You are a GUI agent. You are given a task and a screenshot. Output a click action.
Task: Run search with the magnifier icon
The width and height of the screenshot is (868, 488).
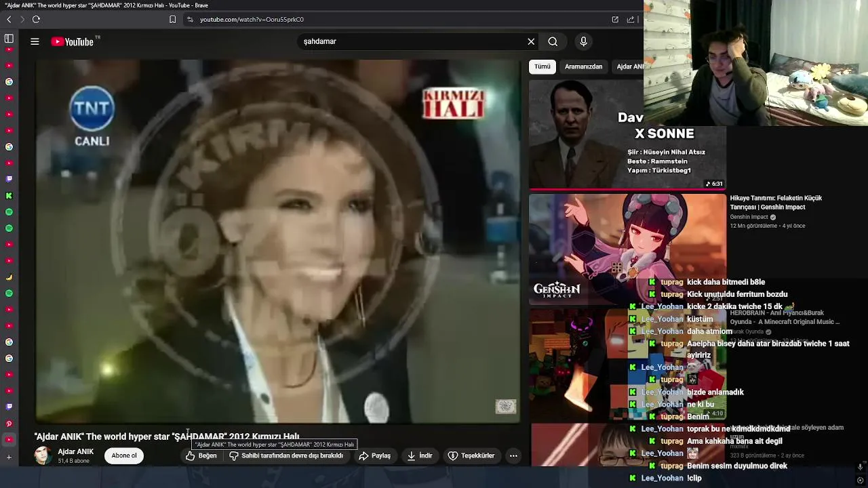(553, 41)
